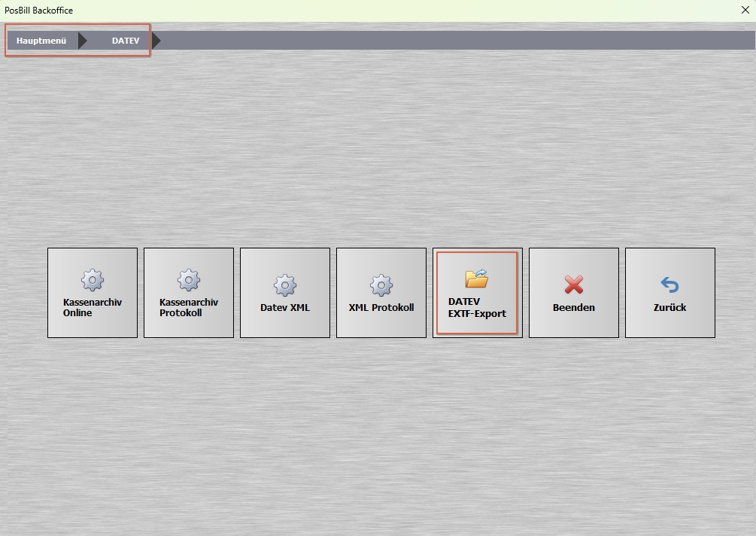
Task: Click the PosBill Backoffice title bar text
Action: pyautogui.click(x=39, y=11)
